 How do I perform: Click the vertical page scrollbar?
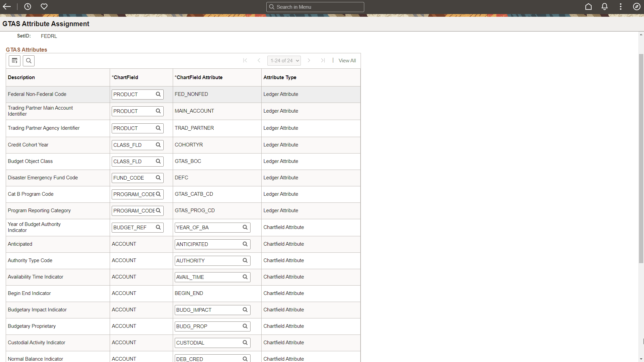coord(641,158)
